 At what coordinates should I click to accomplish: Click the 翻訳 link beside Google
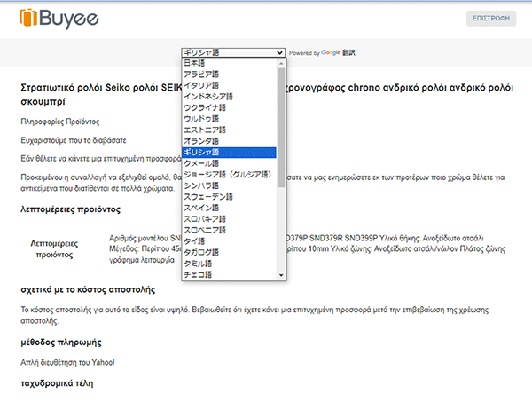pyautogui.click(x=348, y=52)
